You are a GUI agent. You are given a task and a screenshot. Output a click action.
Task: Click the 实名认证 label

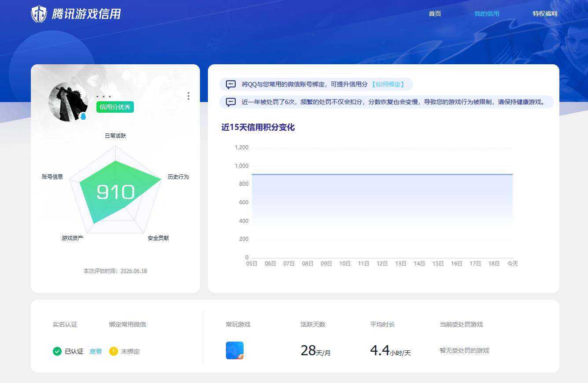65,324
